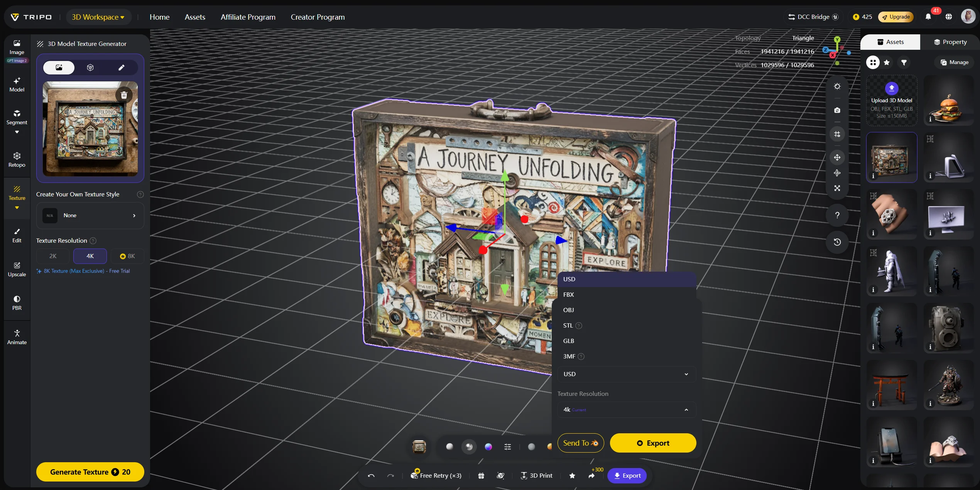Screen dimensions: 980x490
Task: Click the Manage assets button
Action: pyautogui.click(x=955, y=63)
